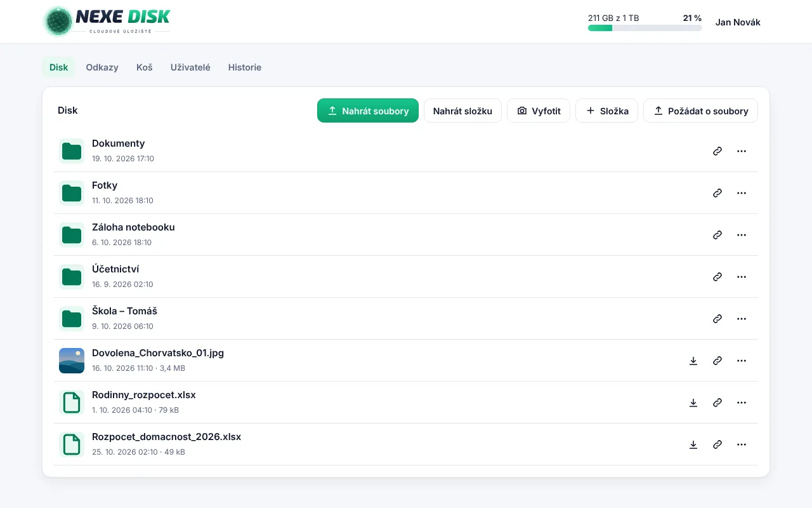Image resolution: width=812 pixels, height=508 pixels.
Task: Copy share link for Dokumenty folder
Action: coord(717,151)
